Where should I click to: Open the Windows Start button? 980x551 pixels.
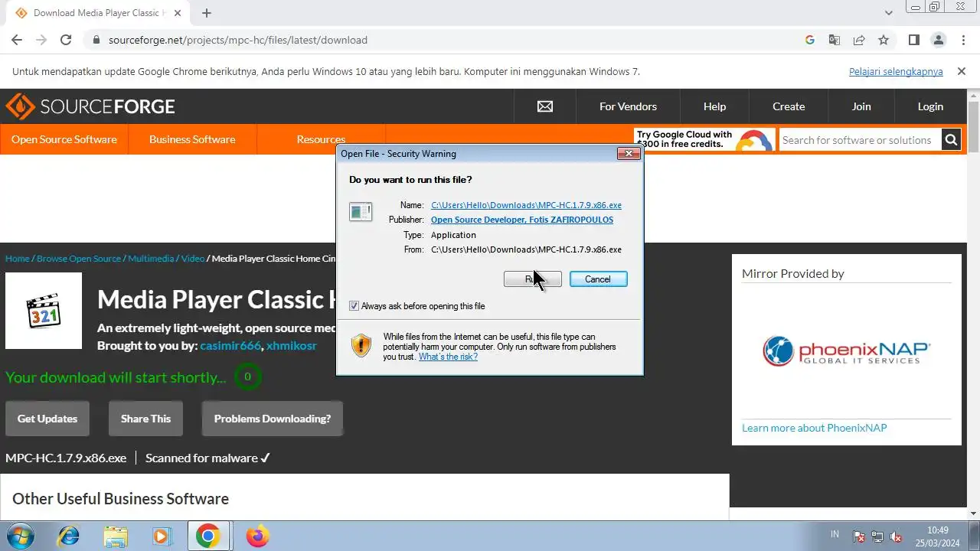point(20,536)
